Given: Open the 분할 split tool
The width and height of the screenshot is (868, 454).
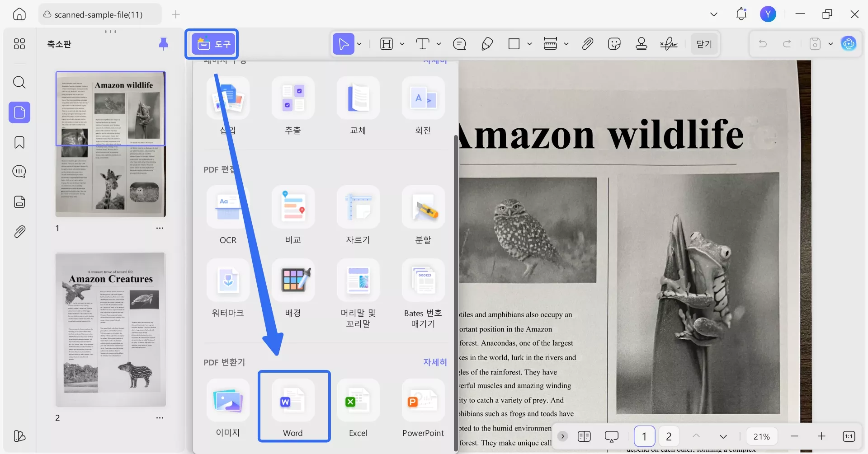Looking at the screenshot, I should coord(423,216).
